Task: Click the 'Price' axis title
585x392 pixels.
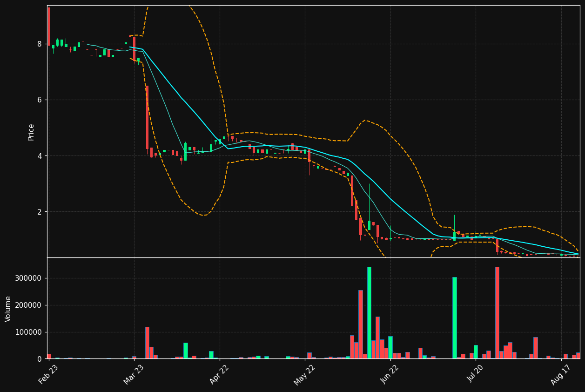Action: 31,132
